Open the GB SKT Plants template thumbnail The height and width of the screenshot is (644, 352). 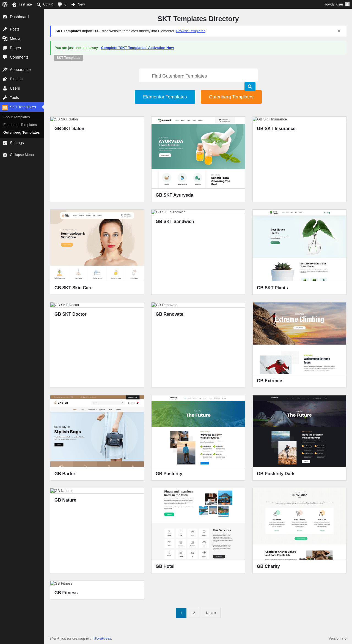299,245
